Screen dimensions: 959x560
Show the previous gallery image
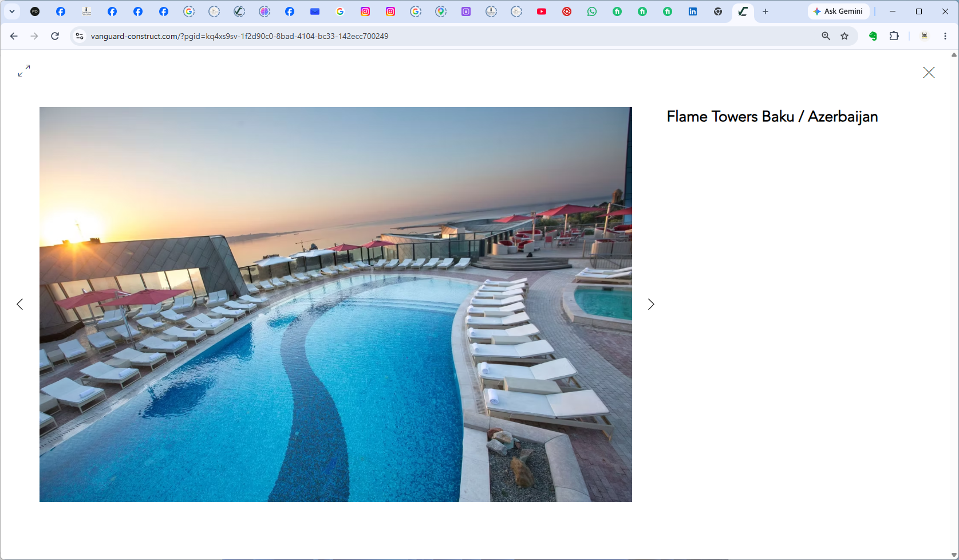[x=20, y=304]
